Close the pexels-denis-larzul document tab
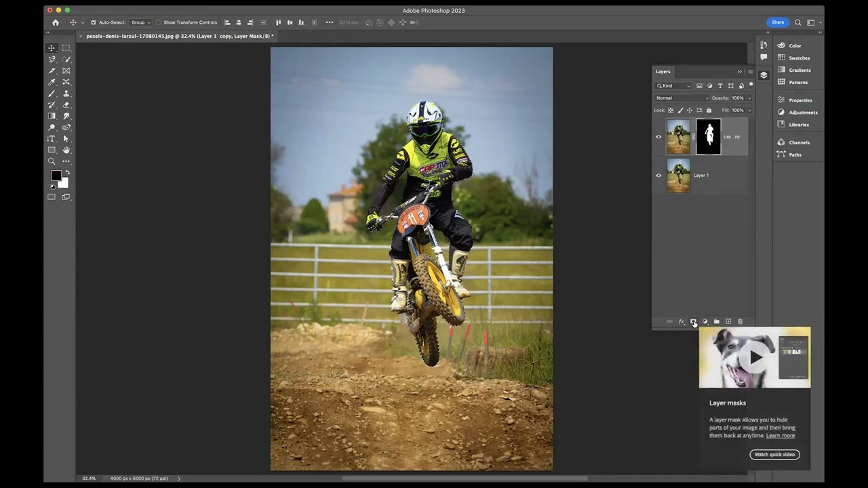Image resolution: width=868 pixels, height=488 pixels. (x=81, y=36)
